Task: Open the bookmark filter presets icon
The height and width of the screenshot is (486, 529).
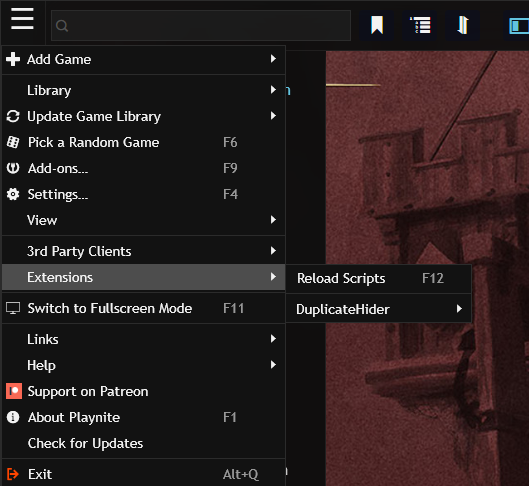Action: point(377,25)
